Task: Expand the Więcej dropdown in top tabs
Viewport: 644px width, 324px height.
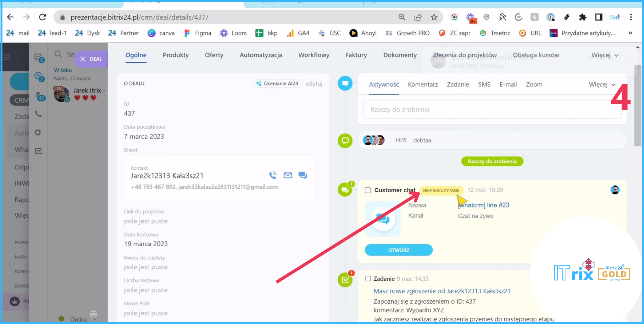Action: click(x=604, y=55)
